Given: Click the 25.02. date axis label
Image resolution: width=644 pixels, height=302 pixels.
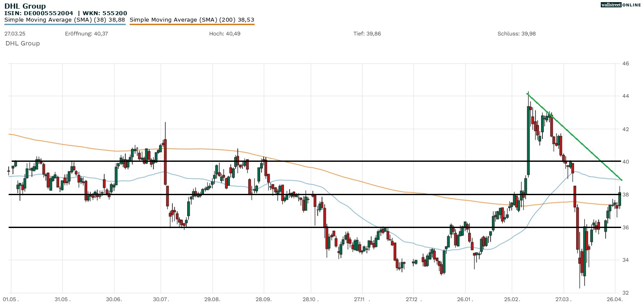Looking at the screenshot, I should [512, 299].
